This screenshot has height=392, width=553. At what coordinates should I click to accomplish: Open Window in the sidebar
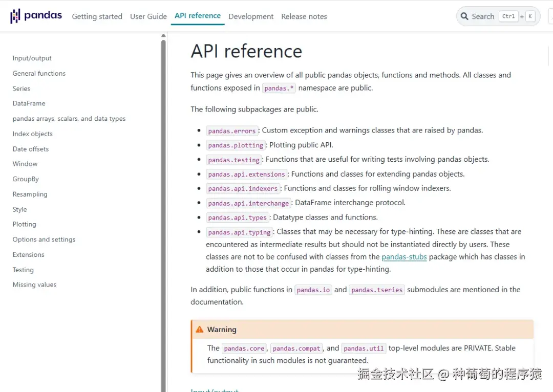(25, 164)
